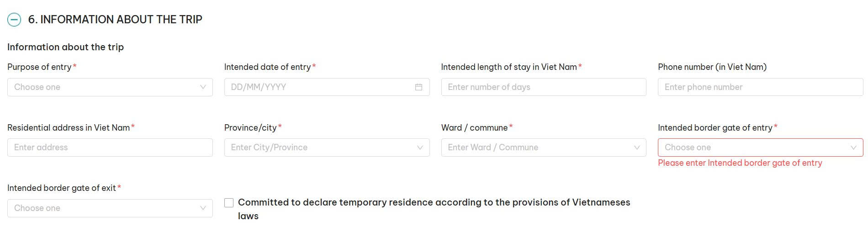Viewport: 868px width, 232px height.
Task: Open the Enter City/Province dropdown
Action: 320,148
